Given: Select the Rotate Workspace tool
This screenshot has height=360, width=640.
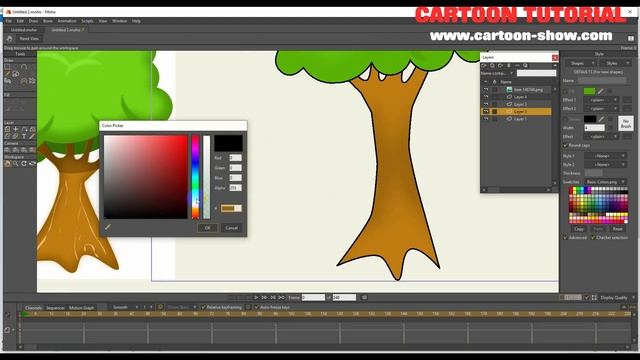Looking at the screenshot, I should 24,164.
